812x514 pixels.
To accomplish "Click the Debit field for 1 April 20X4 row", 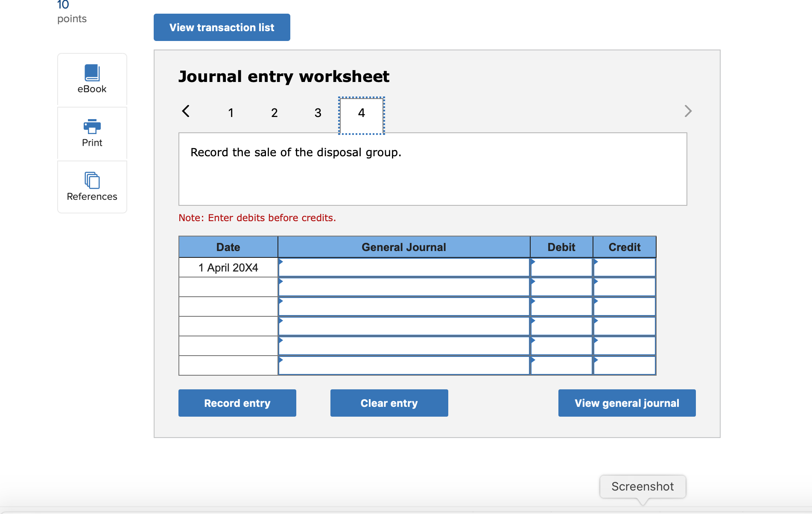I will pyautogui.click(x=561, y=268).
